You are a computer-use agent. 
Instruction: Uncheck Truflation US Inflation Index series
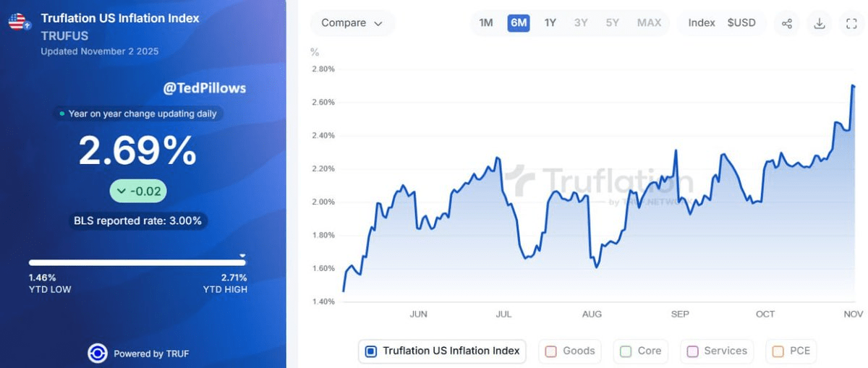[x=371, y=351]
